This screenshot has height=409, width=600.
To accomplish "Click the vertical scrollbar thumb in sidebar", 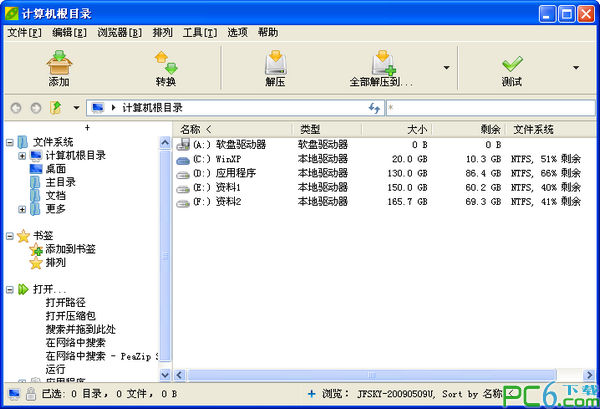I will coord(165,256).
